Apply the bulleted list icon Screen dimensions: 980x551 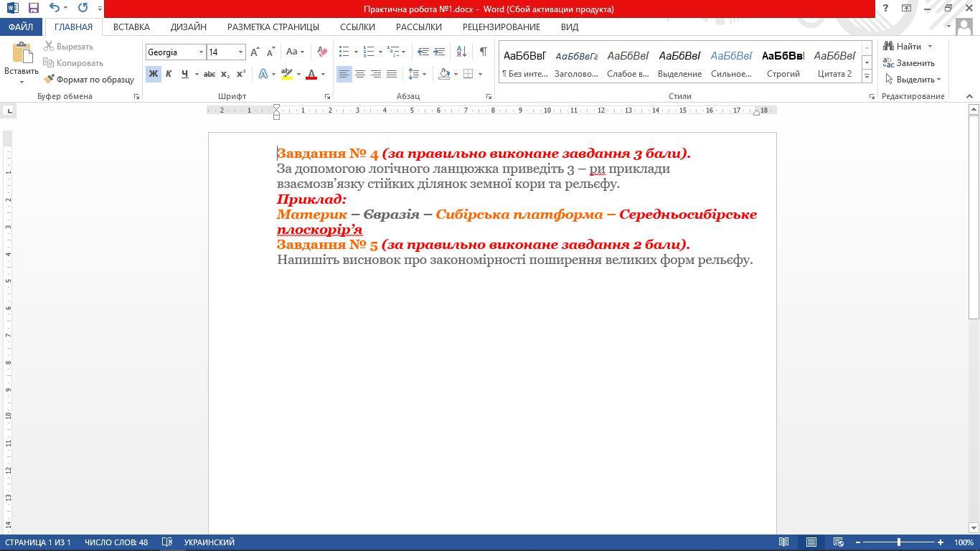click(x=344, y=52)
